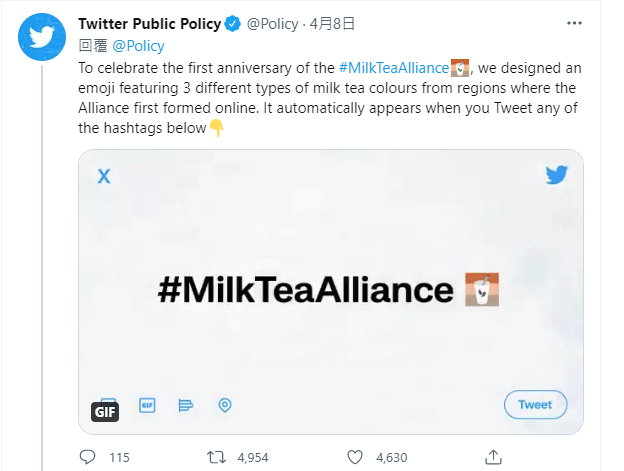Open the #MilkTeaAlliance hashtag link
The image size is (624, 471).
click(394, 68)
